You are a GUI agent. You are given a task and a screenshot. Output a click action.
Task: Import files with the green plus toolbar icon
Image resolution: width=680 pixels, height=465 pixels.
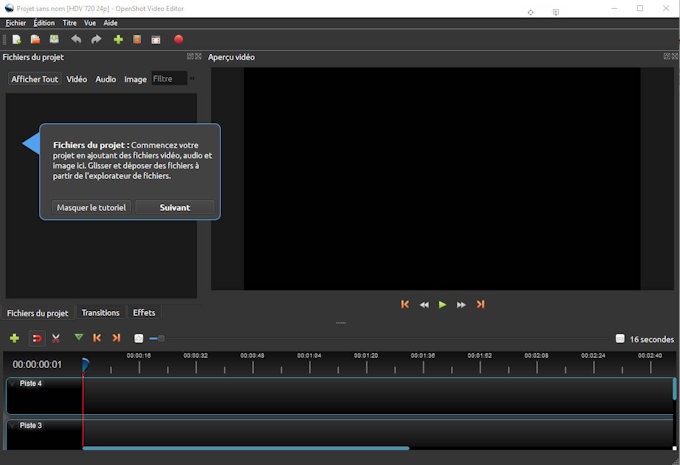[118, 39]
